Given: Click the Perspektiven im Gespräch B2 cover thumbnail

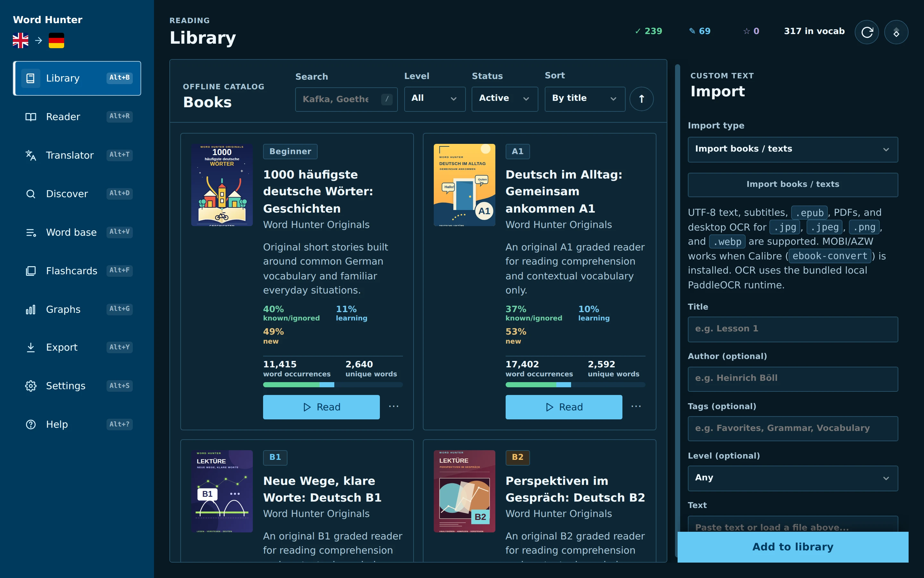Looking at the screenshot, I should (x=464, y=491).
